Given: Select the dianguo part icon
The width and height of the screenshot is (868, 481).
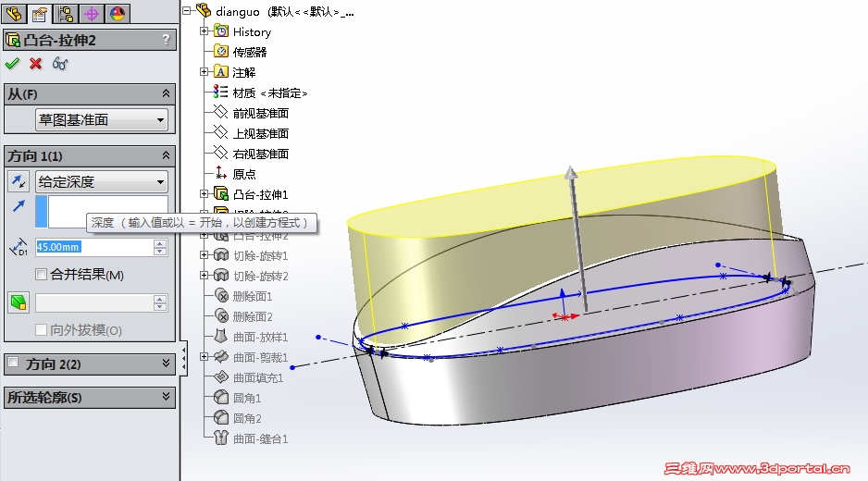Looking at the screenshot, I should tap(204, 10).
